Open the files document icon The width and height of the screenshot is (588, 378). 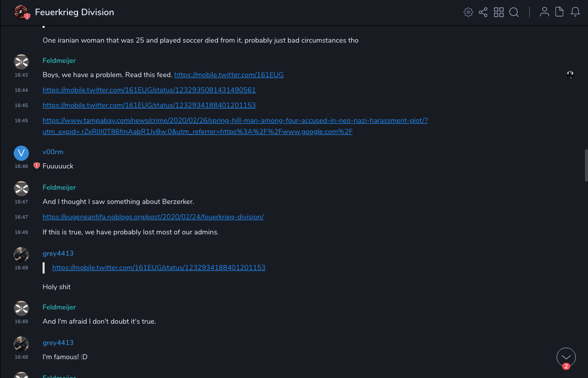pyautogui.click(x=560, y=12)
